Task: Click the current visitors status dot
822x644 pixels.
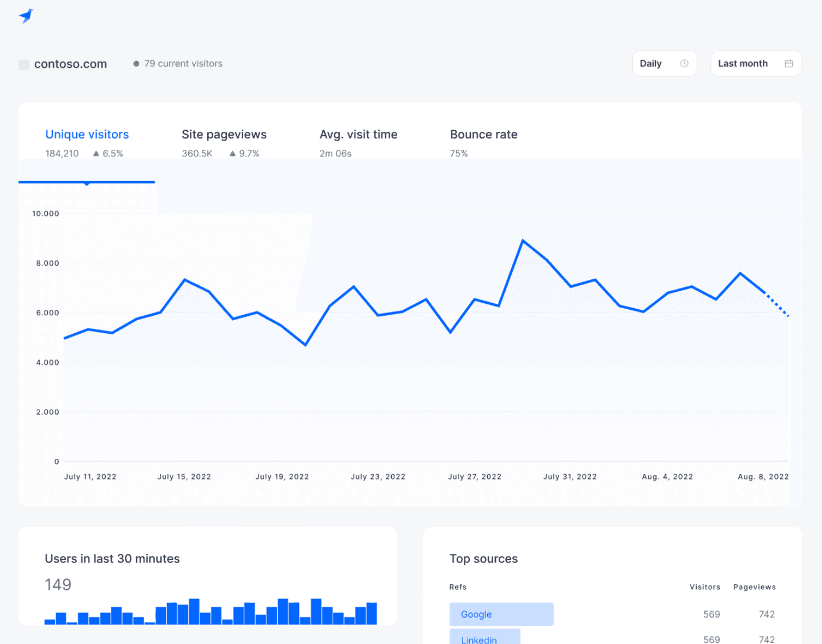Action: [136, 63]
